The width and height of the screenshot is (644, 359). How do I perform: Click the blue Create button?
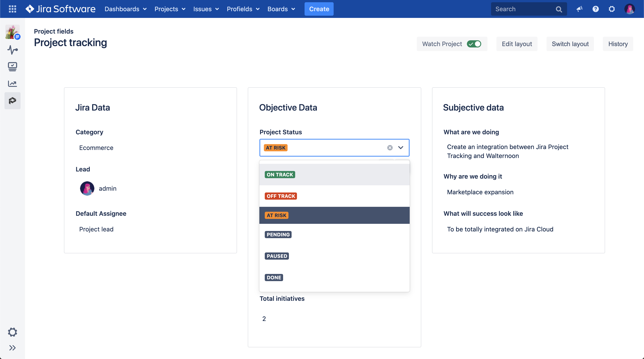319,9
